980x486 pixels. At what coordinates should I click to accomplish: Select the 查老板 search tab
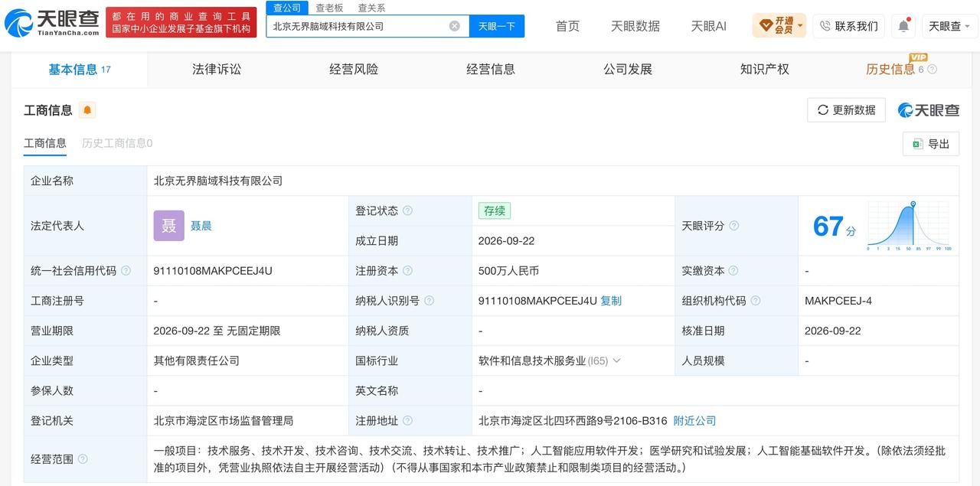tap(329, 8)
